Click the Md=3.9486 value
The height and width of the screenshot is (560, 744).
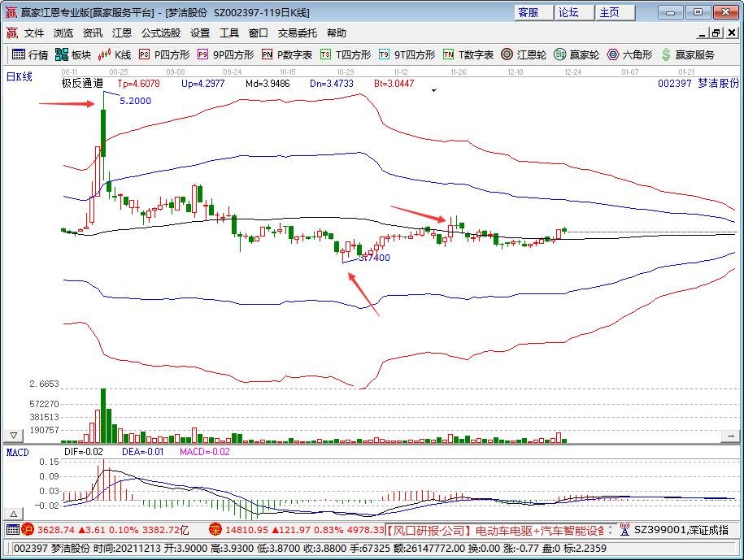click(x=268, y=84)
